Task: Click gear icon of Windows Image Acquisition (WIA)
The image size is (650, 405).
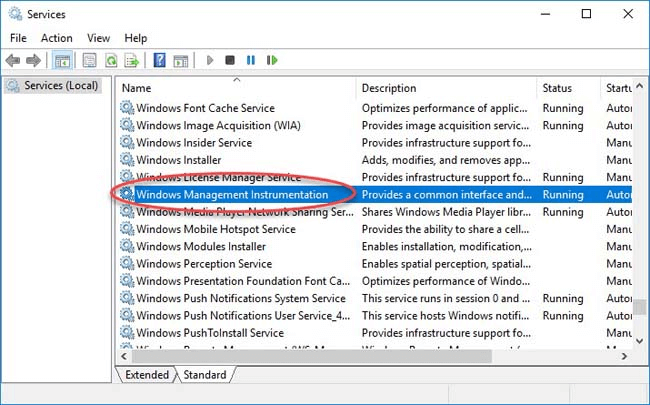Action: pyautogui.click(x=127, y=125)
